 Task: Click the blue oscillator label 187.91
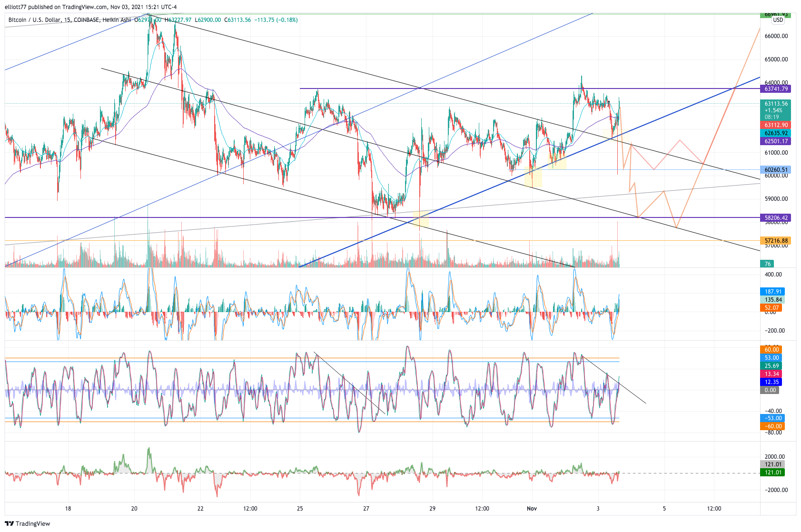(772, 292)
